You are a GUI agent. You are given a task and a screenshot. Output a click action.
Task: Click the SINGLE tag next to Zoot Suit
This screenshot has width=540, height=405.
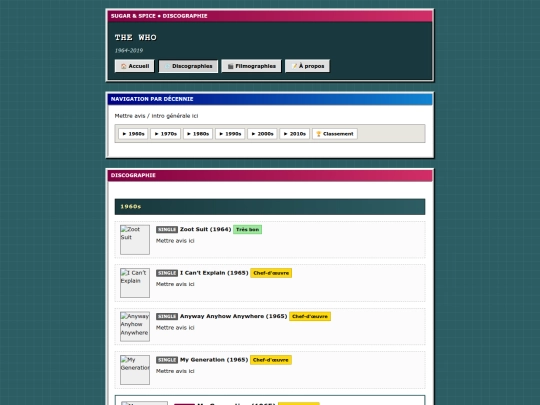point(167,229)
